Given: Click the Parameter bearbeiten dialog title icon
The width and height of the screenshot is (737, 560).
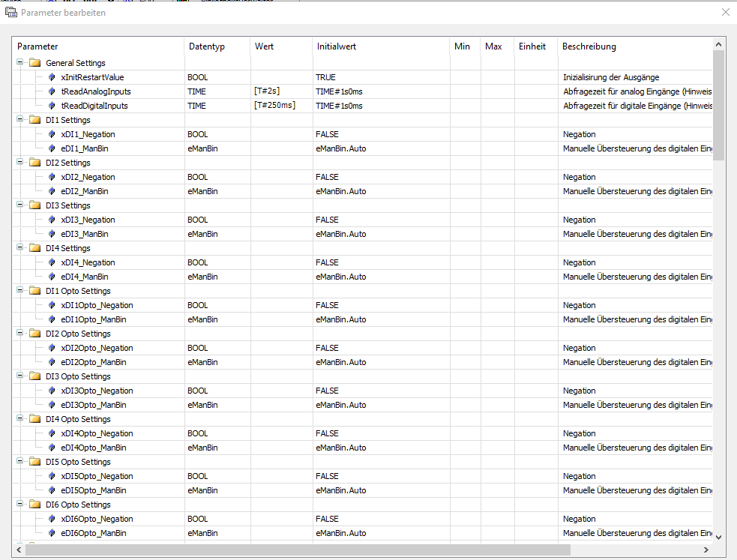Looking at the screenshot, I should [10, 12].
